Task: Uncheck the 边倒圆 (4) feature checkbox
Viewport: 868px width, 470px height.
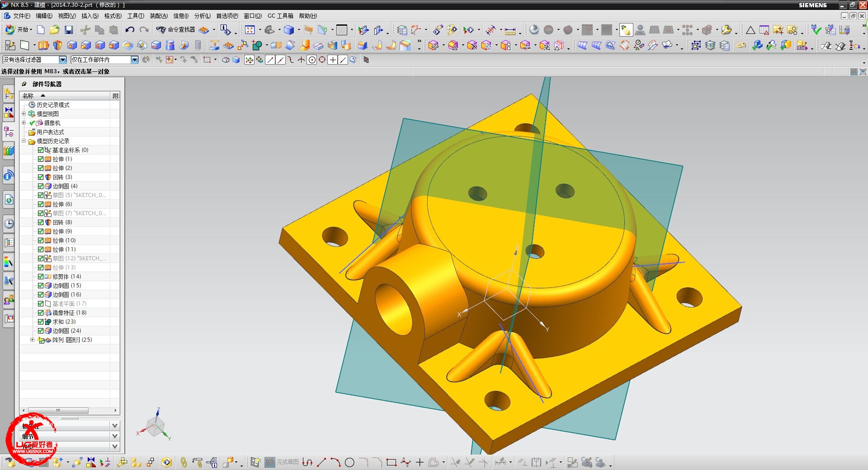Action: [41, 186]
